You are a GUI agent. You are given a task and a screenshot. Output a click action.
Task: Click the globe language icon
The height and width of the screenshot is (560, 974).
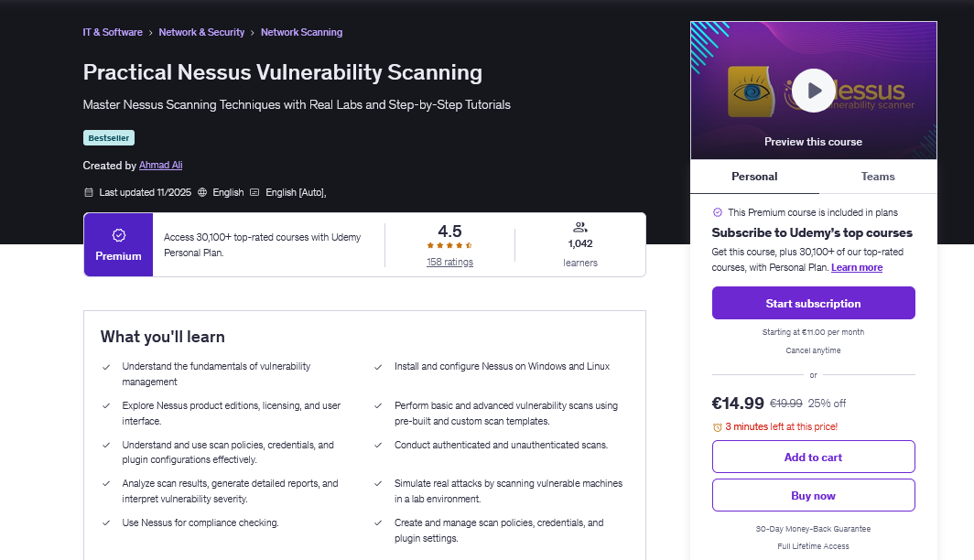pyautogui.click(x=202, y=192)
